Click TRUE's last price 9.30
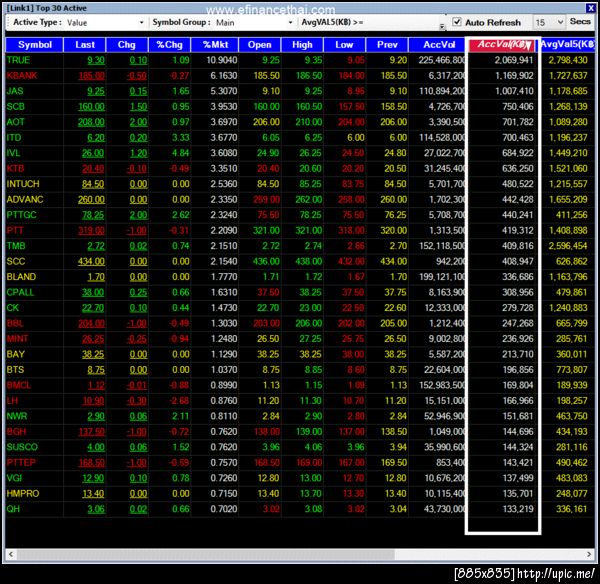Viewport: 600px width, 584px height. pyautogui.click(x=96, y=60)
